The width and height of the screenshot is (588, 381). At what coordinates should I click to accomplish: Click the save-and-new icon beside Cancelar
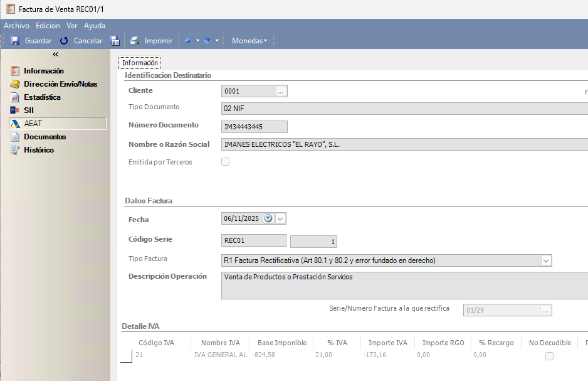point(115,41)
